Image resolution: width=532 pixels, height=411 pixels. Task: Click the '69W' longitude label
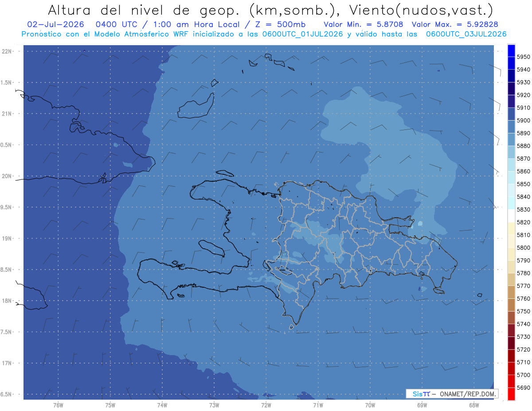click(422, 405)
